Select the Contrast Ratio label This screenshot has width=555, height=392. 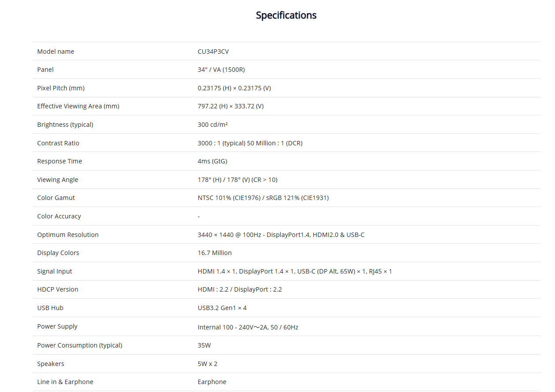click(x=58, y=143)
